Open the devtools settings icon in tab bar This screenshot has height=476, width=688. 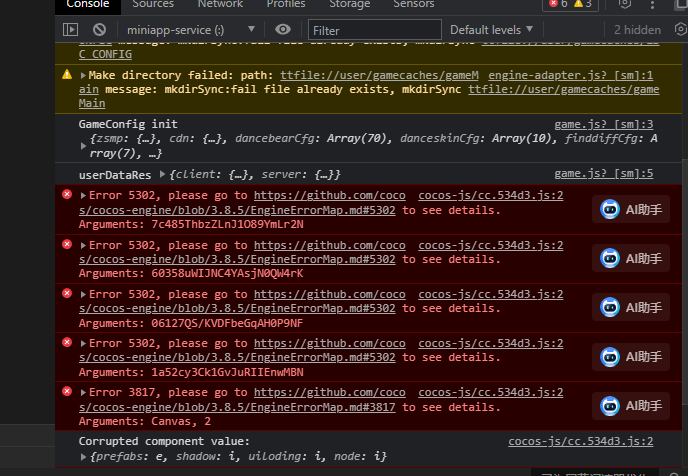coord(625,4)
